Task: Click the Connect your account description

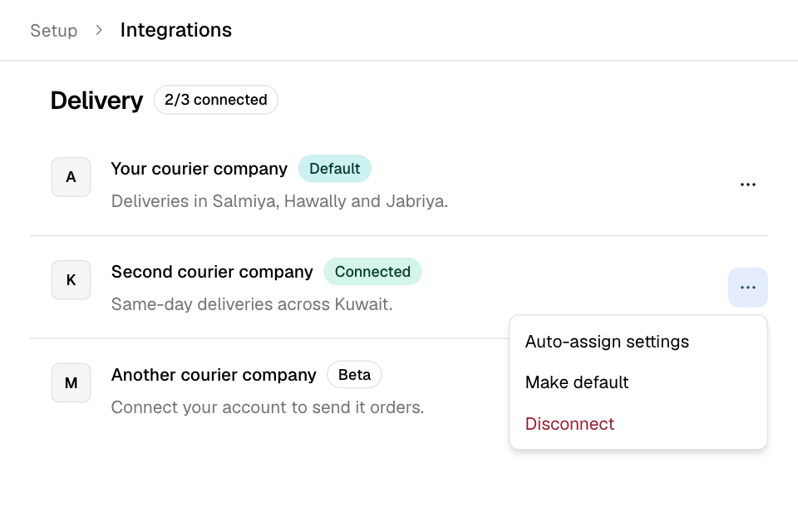Action: point(268,407)
